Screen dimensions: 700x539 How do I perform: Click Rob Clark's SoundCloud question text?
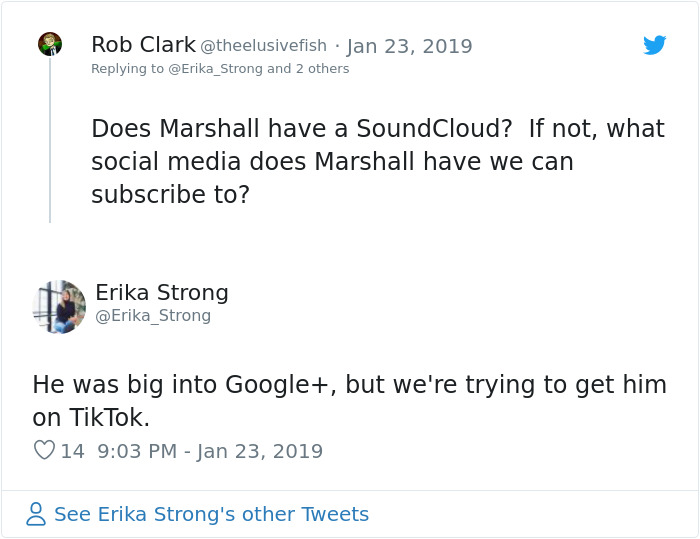377,161
